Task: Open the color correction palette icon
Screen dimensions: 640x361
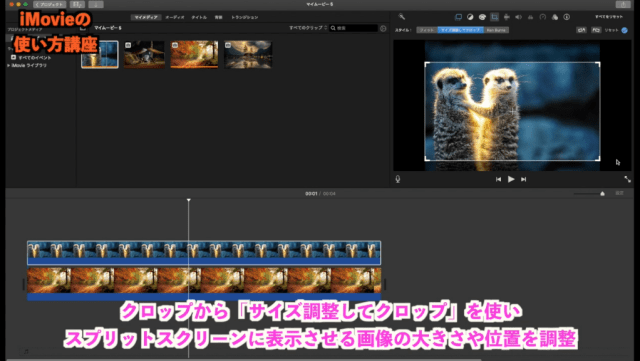Action: coord(482,17)
